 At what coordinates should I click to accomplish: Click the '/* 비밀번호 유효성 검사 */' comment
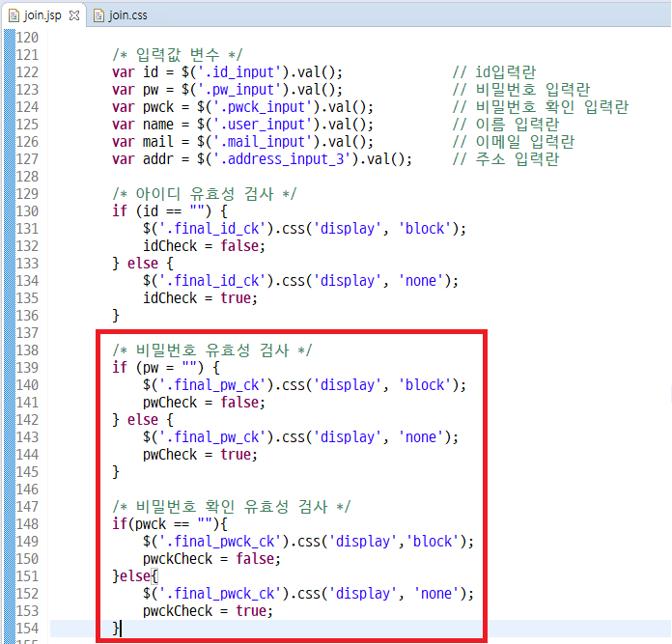click(212, 350)
